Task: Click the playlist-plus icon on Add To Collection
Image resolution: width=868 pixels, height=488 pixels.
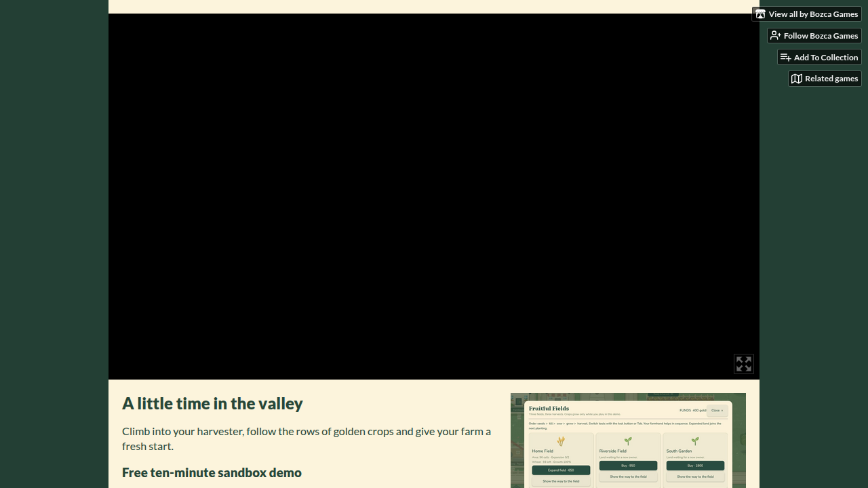Action: [786, 57]
